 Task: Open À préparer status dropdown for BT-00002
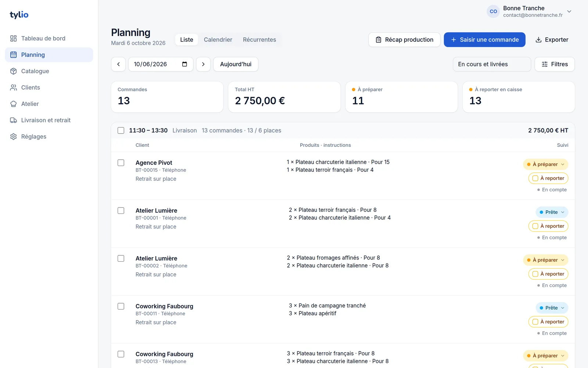546,260
